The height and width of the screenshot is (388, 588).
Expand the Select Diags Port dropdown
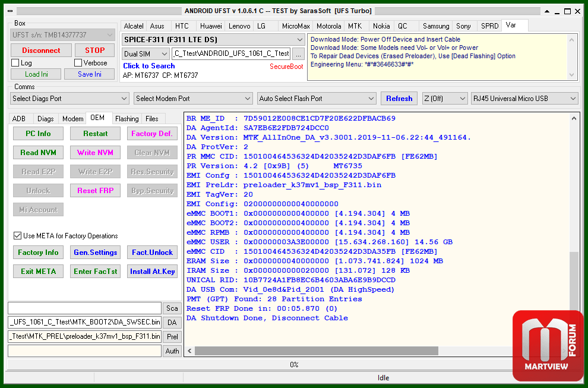[69, 98]
